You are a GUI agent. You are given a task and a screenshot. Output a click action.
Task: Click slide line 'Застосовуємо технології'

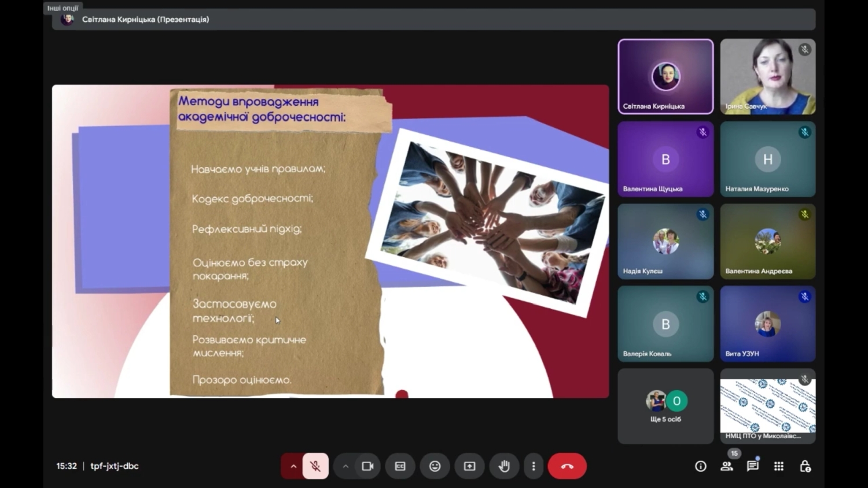[234, 311]
